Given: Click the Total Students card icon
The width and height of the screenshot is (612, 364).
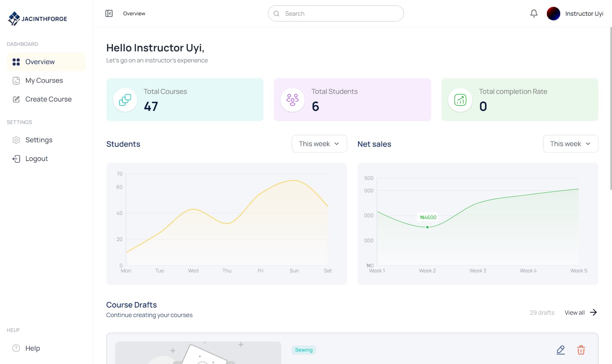Looking at the screenshot, I should point(292,100).
